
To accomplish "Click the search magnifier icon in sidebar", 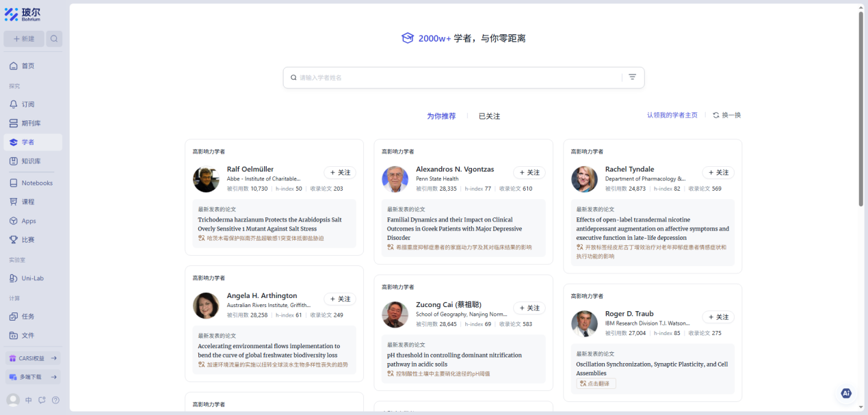I will pyautogui.click(x=54, y=39).
